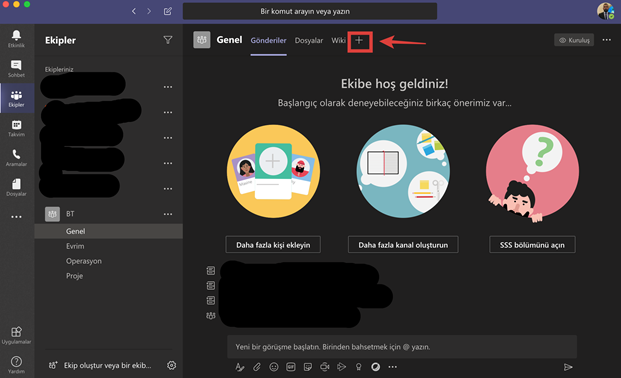The width and height of the screenshot is (621, 378).
Task: Open more options for BT team
Action: pyautogui.click(x=168, y=214)
